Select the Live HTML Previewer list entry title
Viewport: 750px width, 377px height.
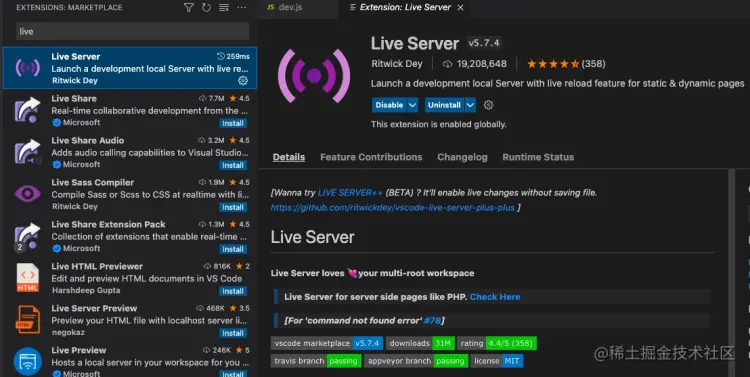[97, 266]
